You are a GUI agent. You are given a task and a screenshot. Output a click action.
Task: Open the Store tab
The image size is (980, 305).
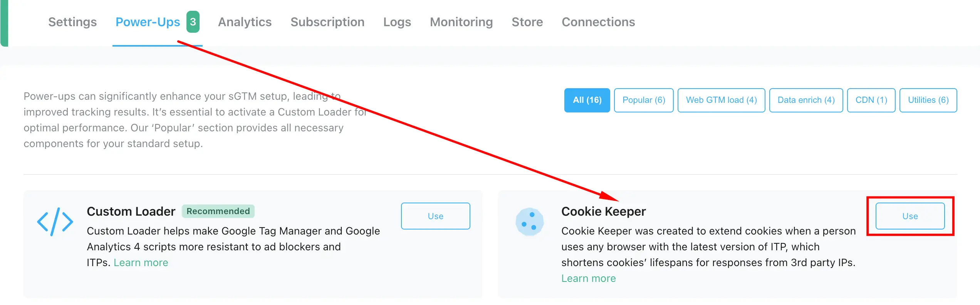tap(527, 22)
